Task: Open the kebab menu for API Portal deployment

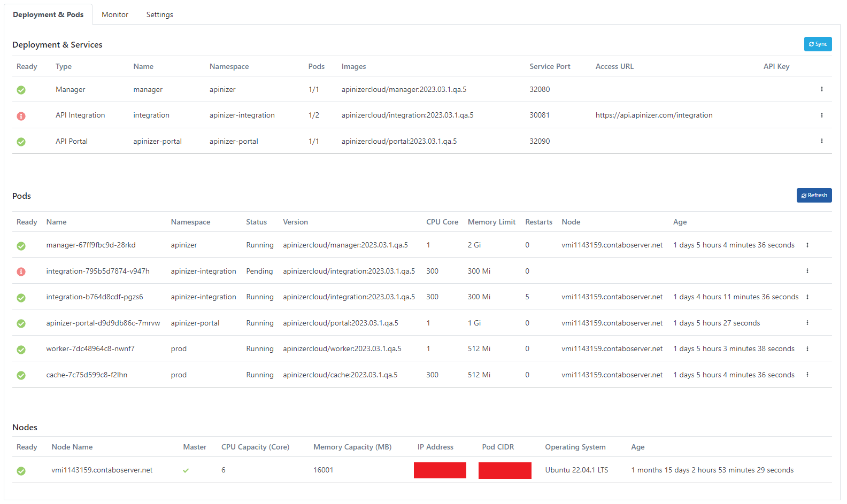Action: [821, 141]
